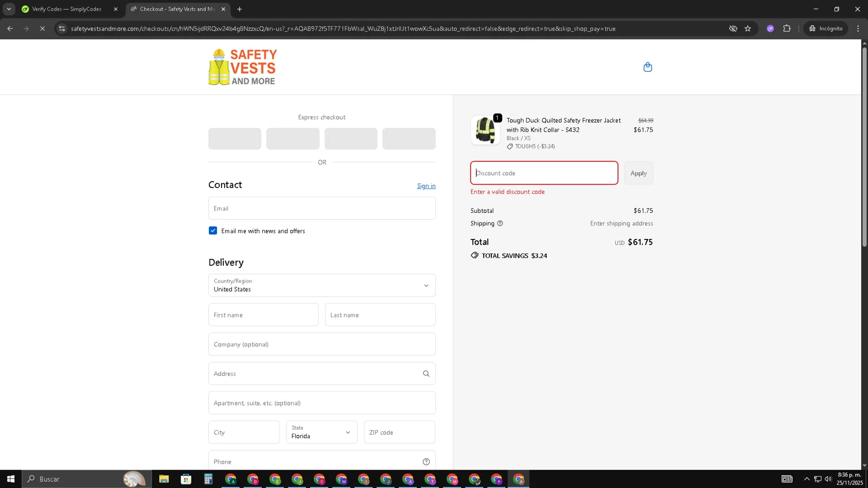Click the TOUGH5 discount tag icon

(510, 146)
